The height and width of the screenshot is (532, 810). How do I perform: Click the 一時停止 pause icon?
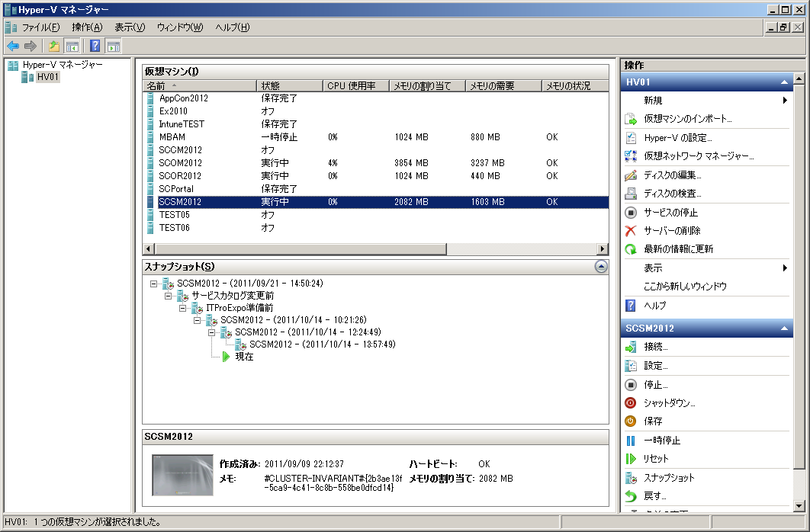click(x=631, y=441)
